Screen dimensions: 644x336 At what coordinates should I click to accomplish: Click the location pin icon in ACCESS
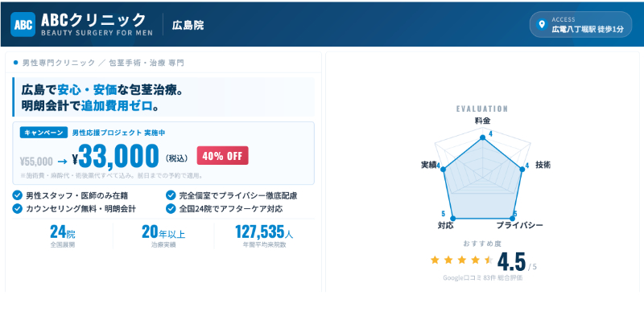541,24
